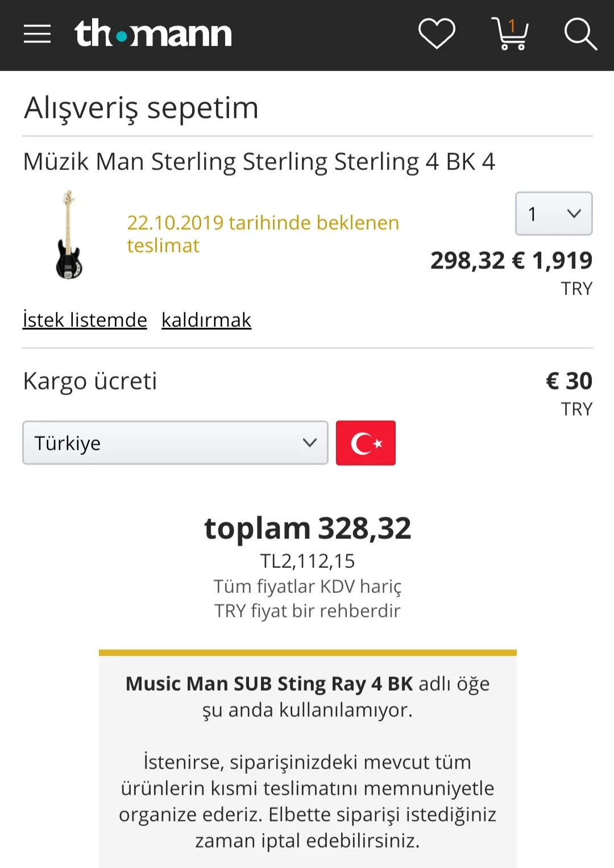Open the shopping cart icon
614x868 pixels.
pyautogui.click(x=511, y=34)
